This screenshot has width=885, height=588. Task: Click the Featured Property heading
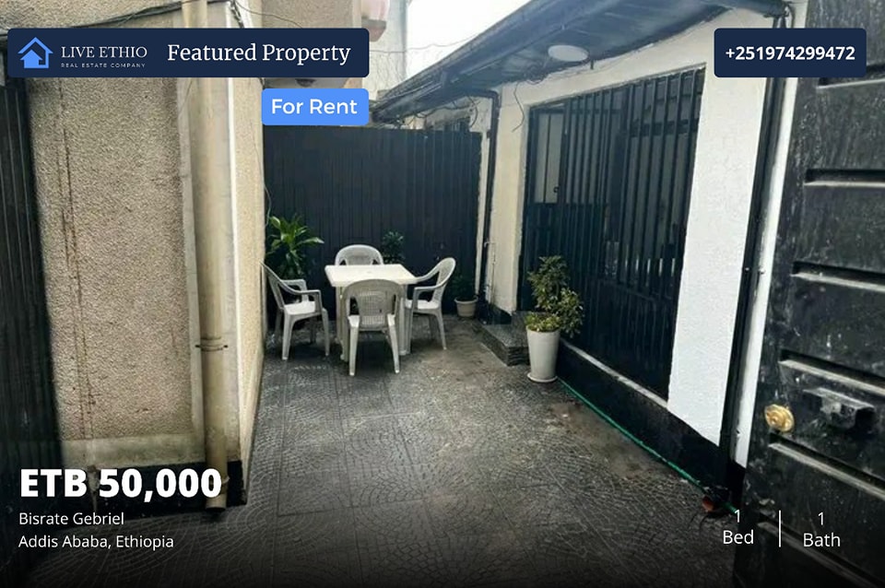click(258, 53)
